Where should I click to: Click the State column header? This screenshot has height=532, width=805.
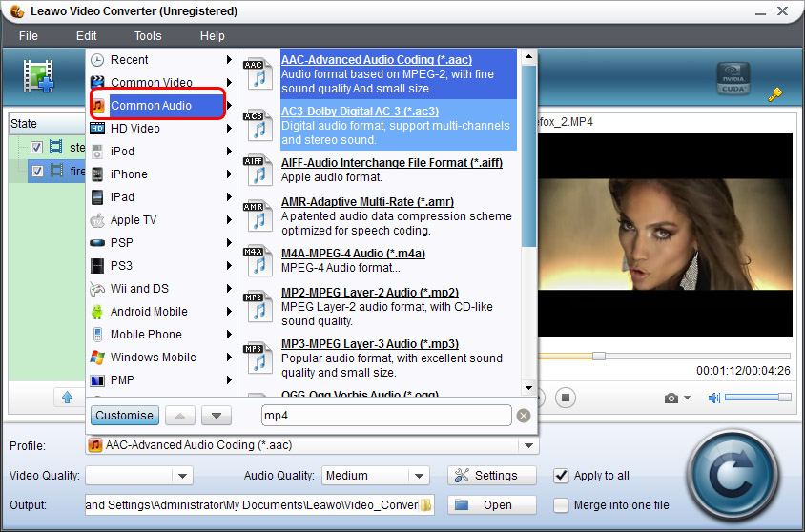click(47, 124)
